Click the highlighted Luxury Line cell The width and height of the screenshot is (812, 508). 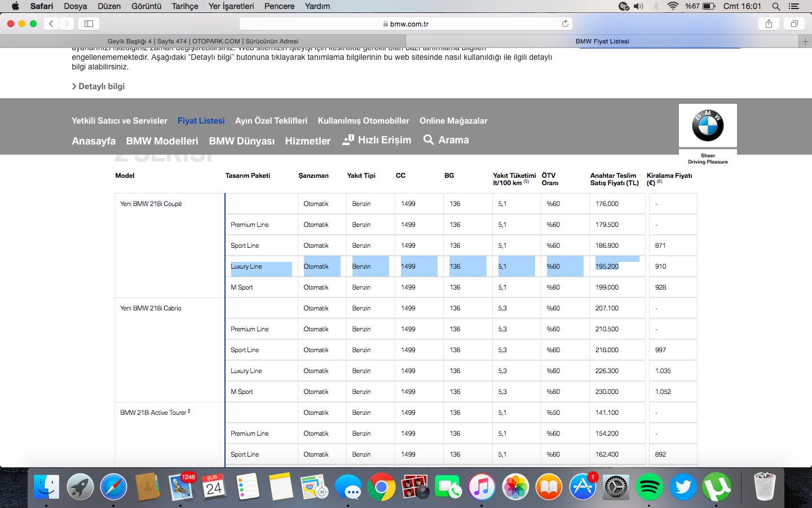tap(261, 266)
